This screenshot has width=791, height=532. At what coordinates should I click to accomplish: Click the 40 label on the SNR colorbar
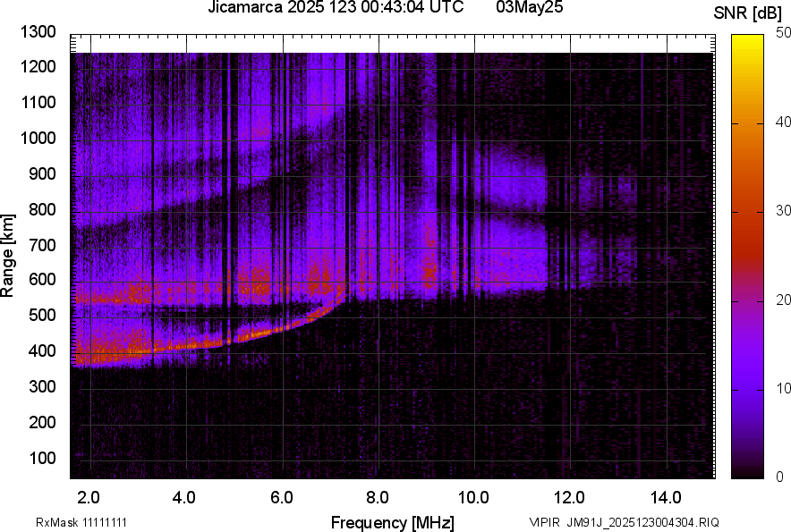point(784,122)
